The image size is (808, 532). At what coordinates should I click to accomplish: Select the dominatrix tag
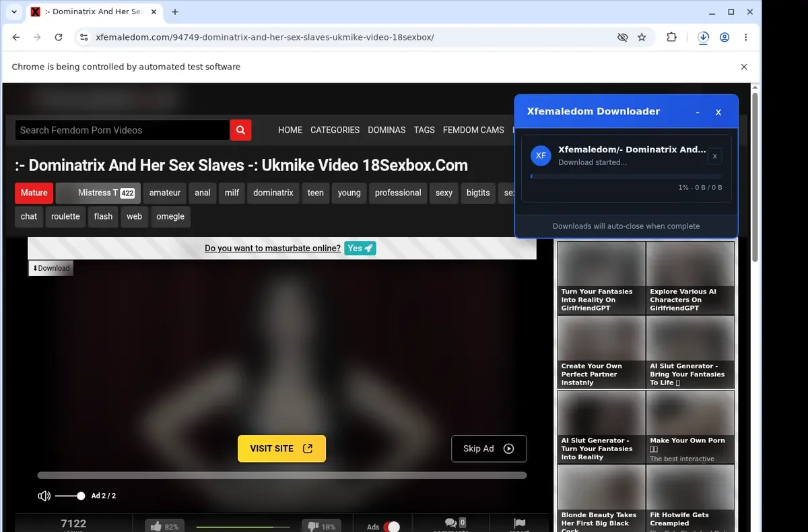point(273,193)
